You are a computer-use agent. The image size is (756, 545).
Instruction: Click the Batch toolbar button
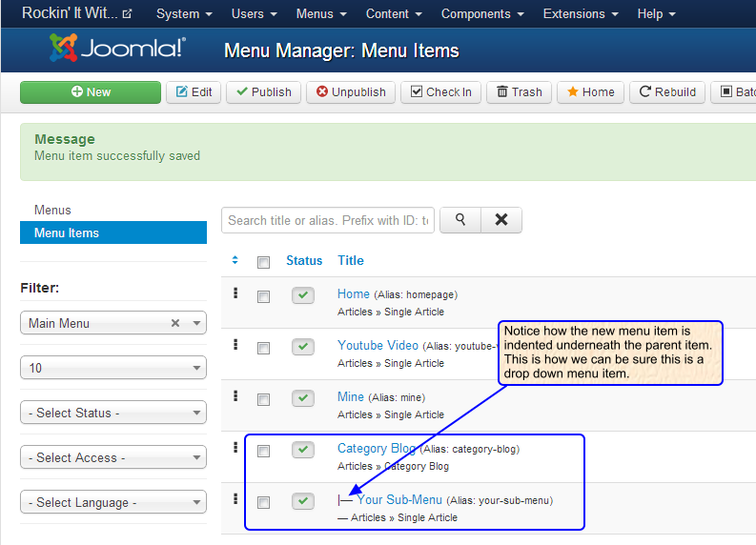coord(734,92)
